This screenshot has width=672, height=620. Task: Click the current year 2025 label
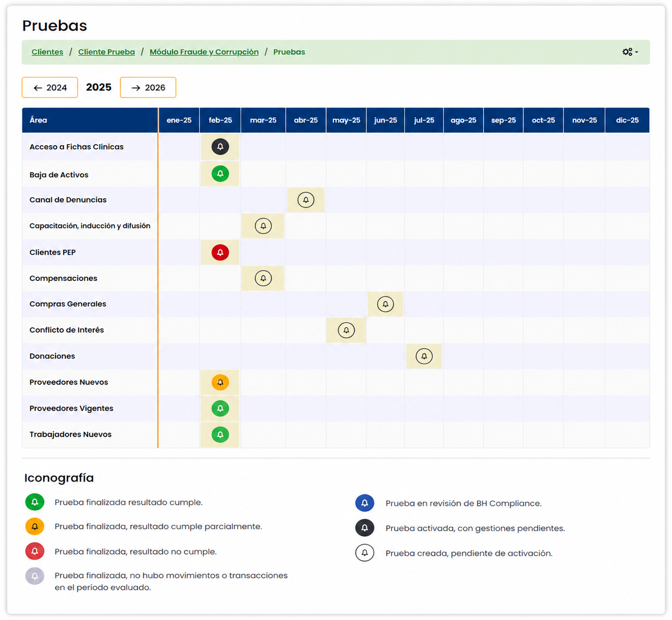(99, 87)
